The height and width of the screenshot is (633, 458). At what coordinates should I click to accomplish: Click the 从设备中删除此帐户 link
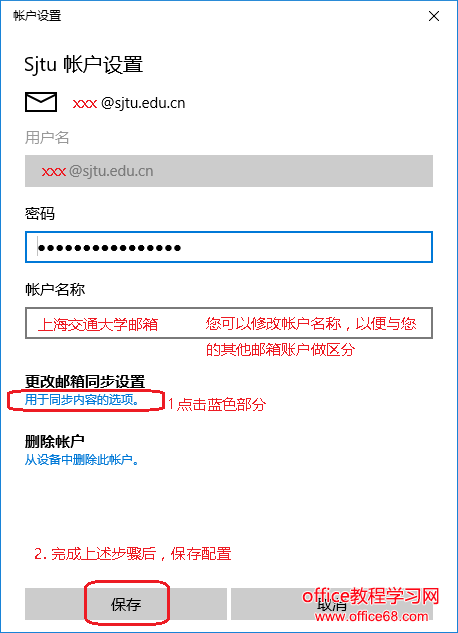pyautogui.click(x=82, y=459)
